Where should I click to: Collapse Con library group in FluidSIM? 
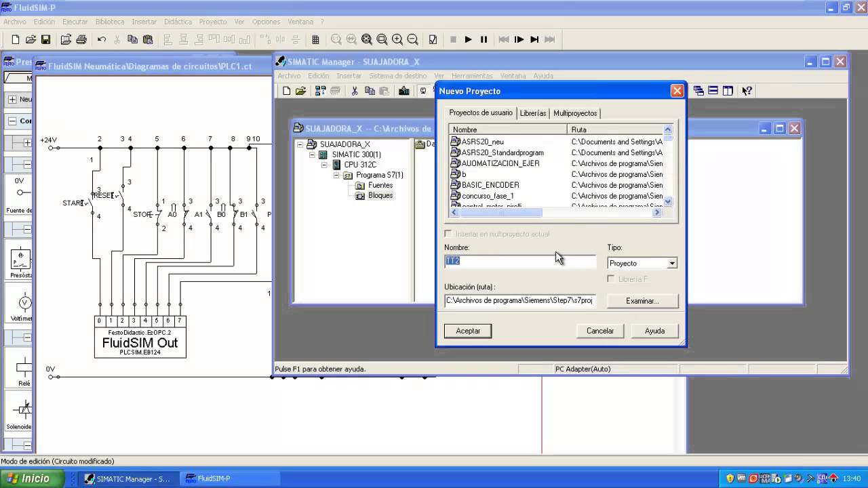[12, 121]
